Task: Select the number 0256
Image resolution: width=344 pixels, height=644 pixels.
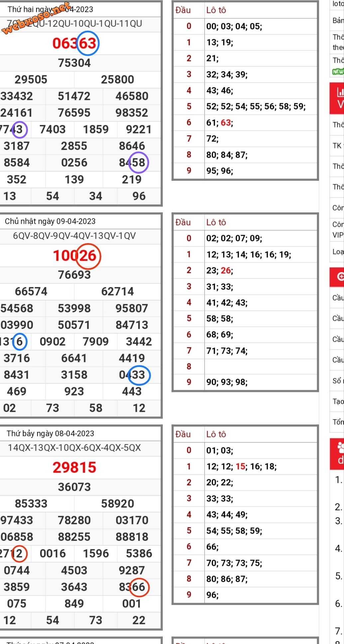Action: pyautogui.click(x=74, y=162)
